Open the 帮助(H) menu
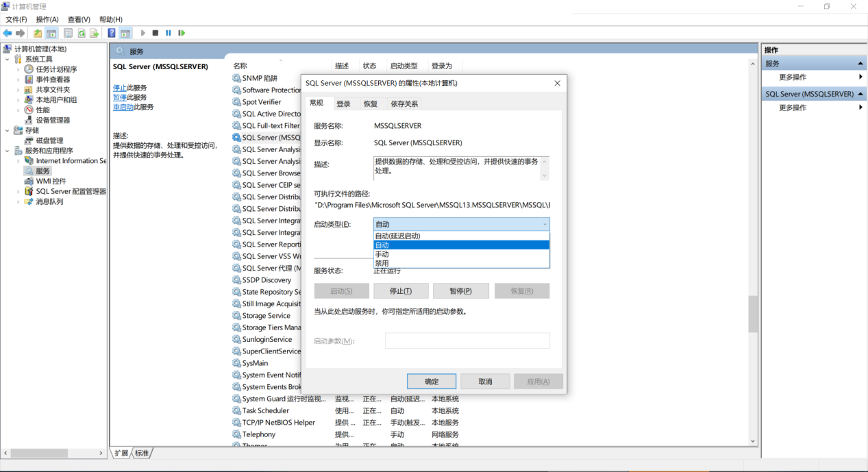This screenshot has width=868, height=472. click(111, 19)
